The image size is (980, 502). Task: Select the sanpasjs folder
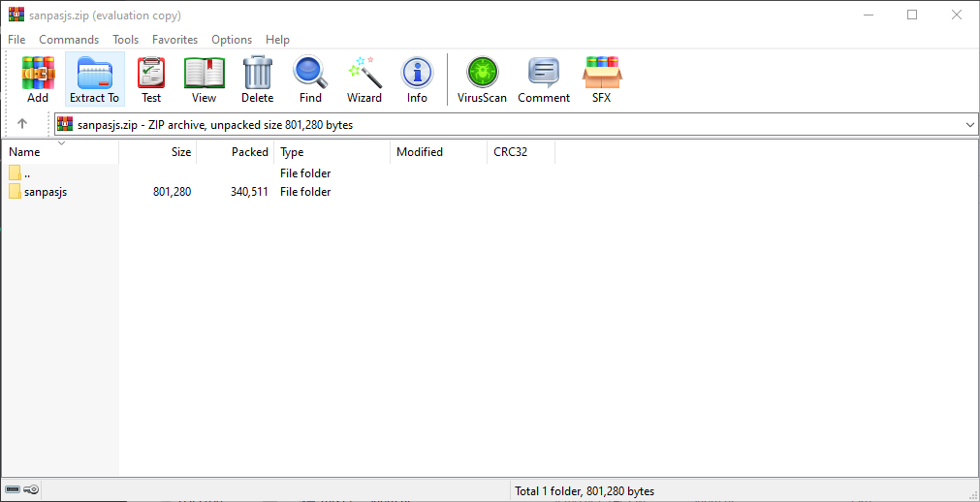pyautogui.click(x=46, y=192)
